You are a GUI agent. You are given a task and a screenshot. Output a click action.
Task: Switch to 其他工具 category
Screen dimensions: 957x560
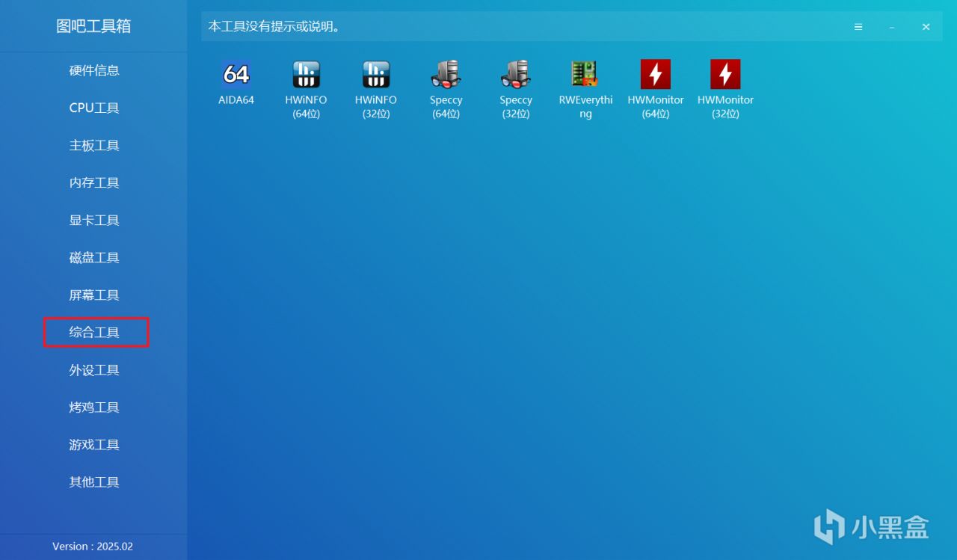coord(94,482)
